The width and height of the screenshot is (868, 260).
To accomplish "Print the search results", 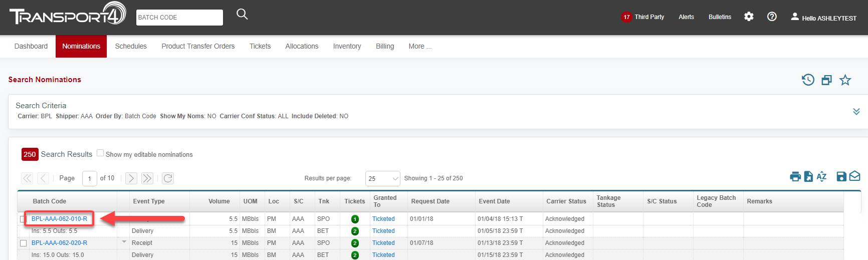I will [x=795, y=176].
